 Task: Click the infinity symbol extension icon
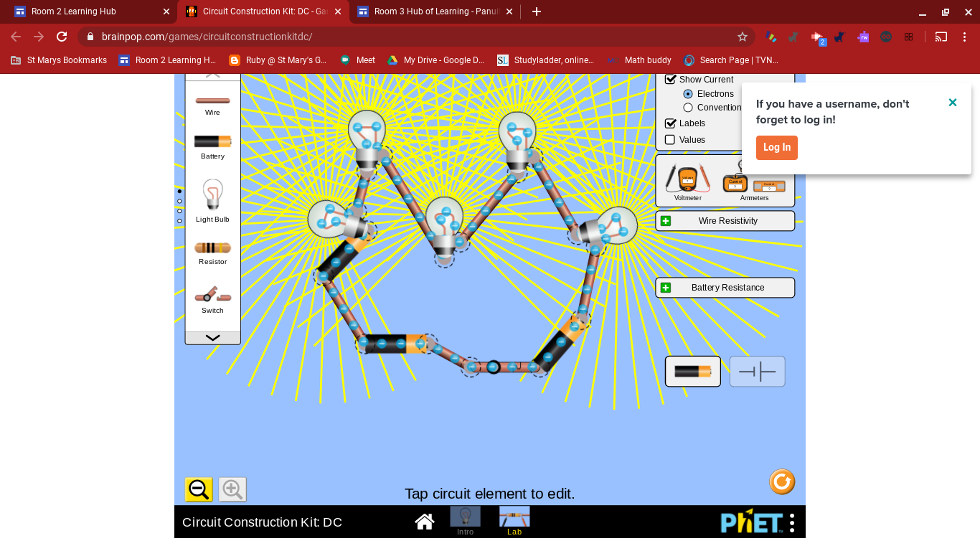pos(886,37)
